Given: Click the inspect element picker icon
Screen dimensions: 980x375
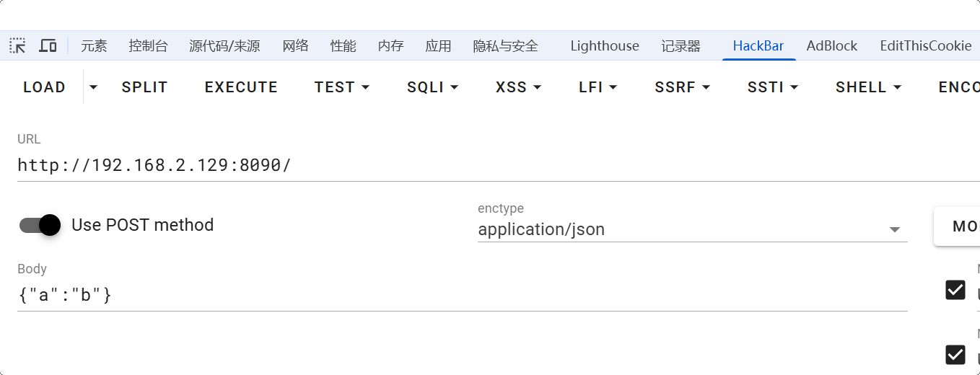Looking at the screenshot, I should click(x=17, y=46).
